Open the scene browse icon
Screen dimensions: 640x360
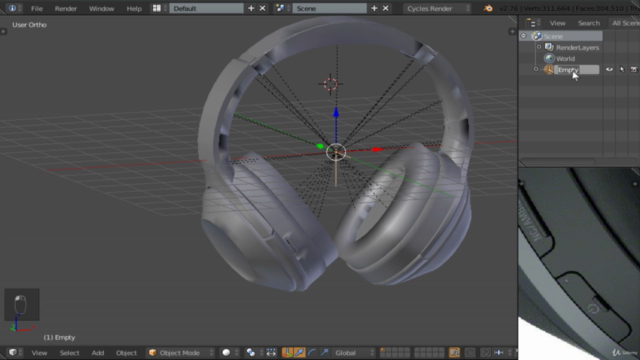point(282,8)
